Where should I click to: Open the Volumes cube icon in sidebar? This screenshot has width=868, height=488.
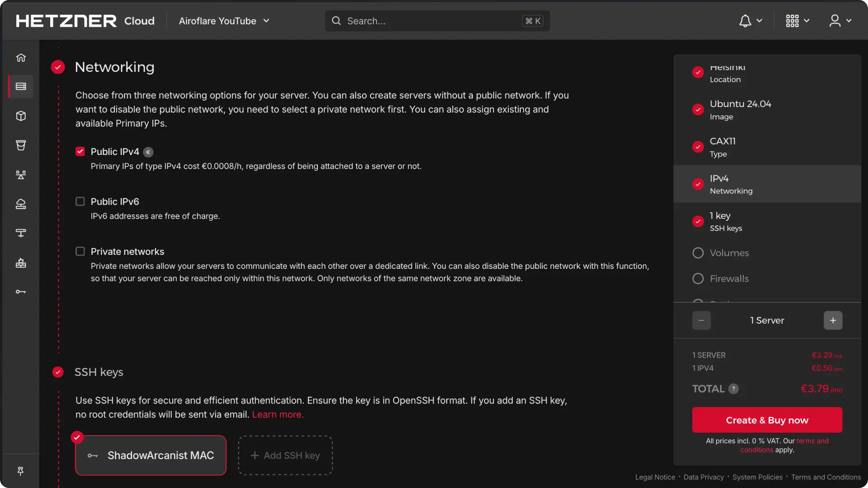21,116
